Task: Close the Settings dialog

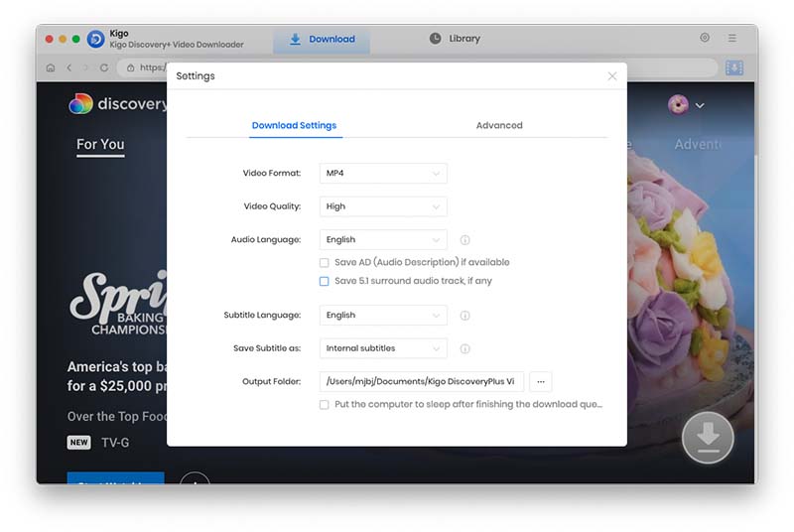Action: coord(612,75)
